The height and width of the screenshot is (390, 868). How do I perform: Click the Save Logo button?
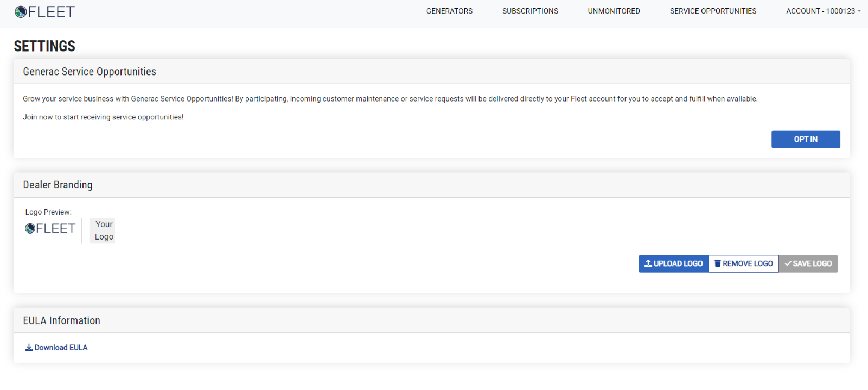[x=808, y=263]
